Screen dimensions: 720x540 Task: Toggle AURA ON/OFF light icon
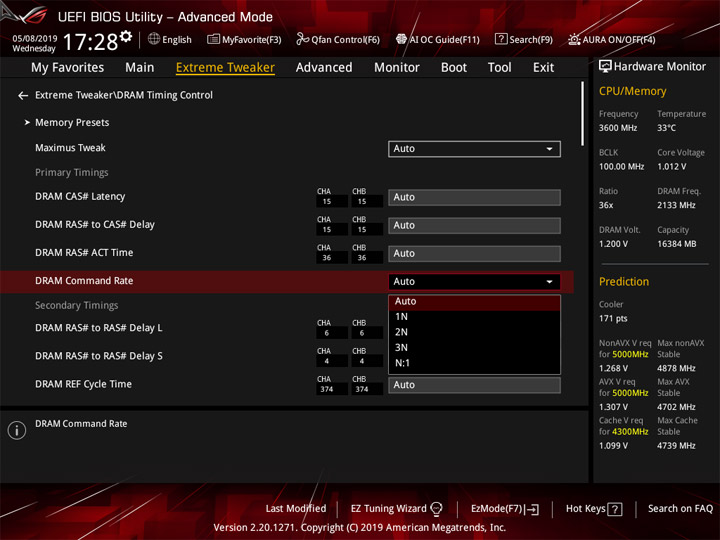pyautogui.click(x=574, y=39)
